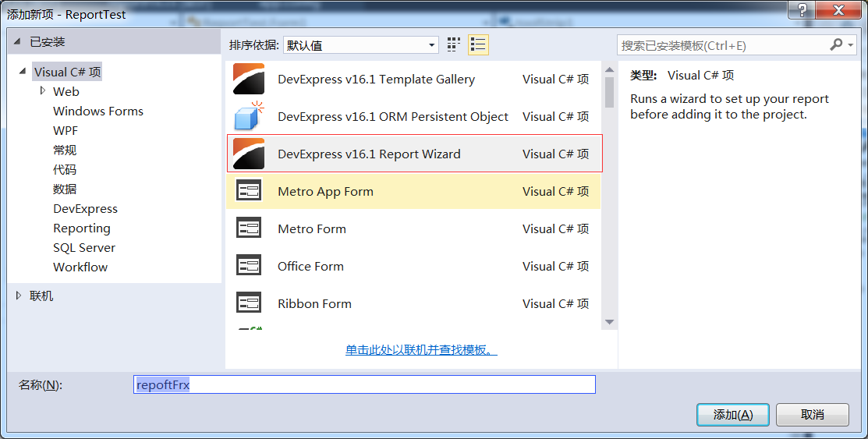The width and height of the screenshot is (868, 439).
Task: Select the 联机 tree item
Action: [41, 296]
